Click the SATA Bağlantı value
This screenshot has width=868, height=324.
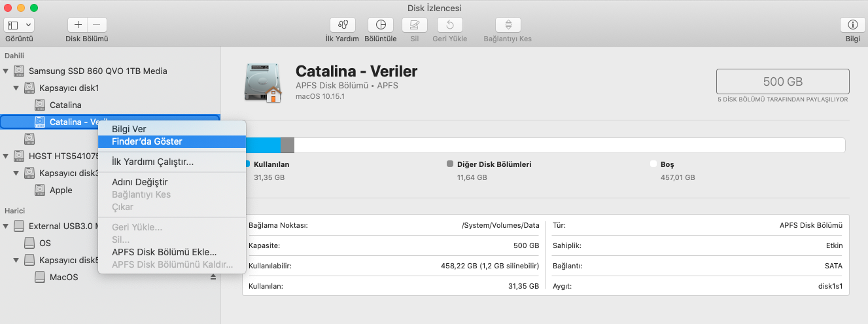click(x=833, y=266)
